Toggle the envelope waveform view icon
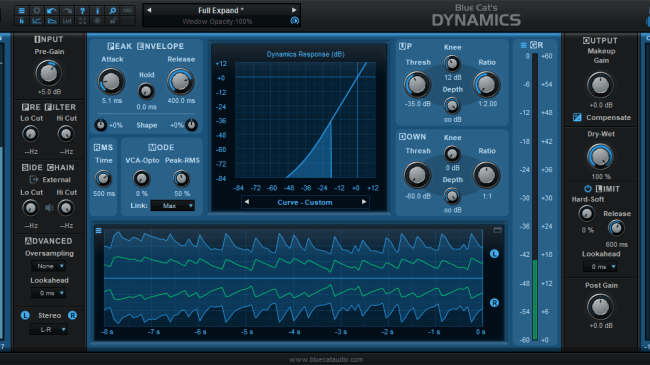Image resolution: width=650 pixels, height=365 pixels. pyautogui.click(x=52, y=21)
